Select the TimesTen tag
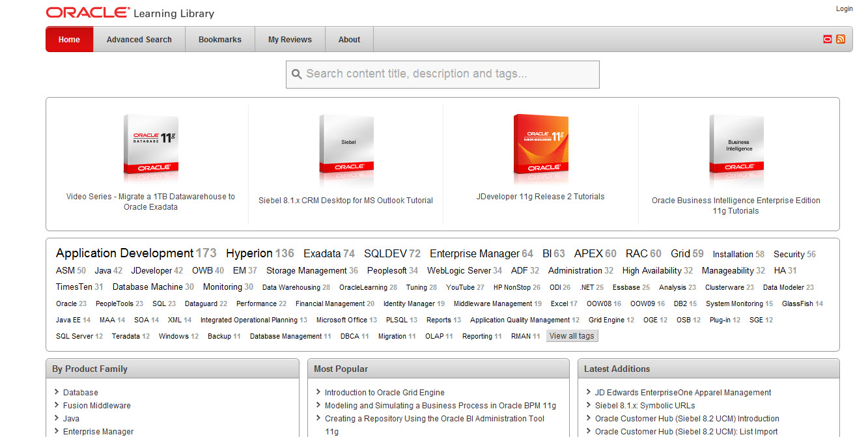 tap(74, 287)
